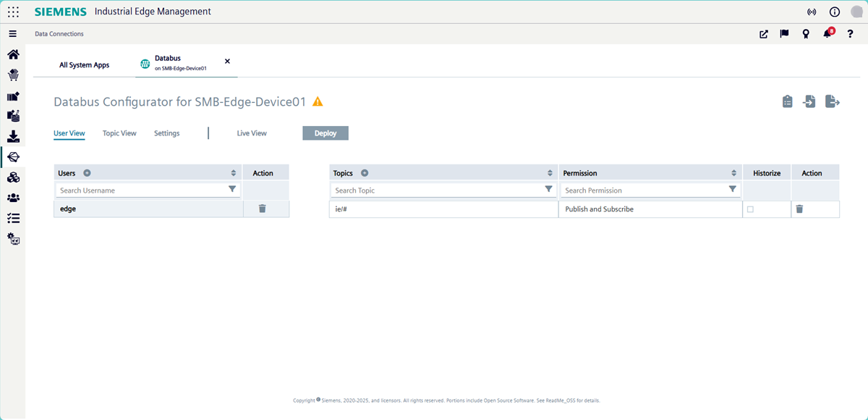
Task: Select the Databus icon in the sidebar
Action: 13,156
